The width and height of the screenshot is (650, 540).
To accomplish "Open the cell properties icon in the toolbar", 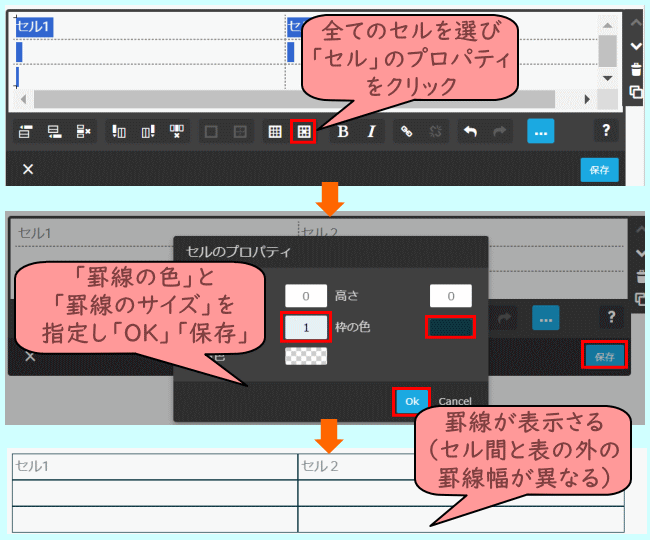I will (304, 132).
